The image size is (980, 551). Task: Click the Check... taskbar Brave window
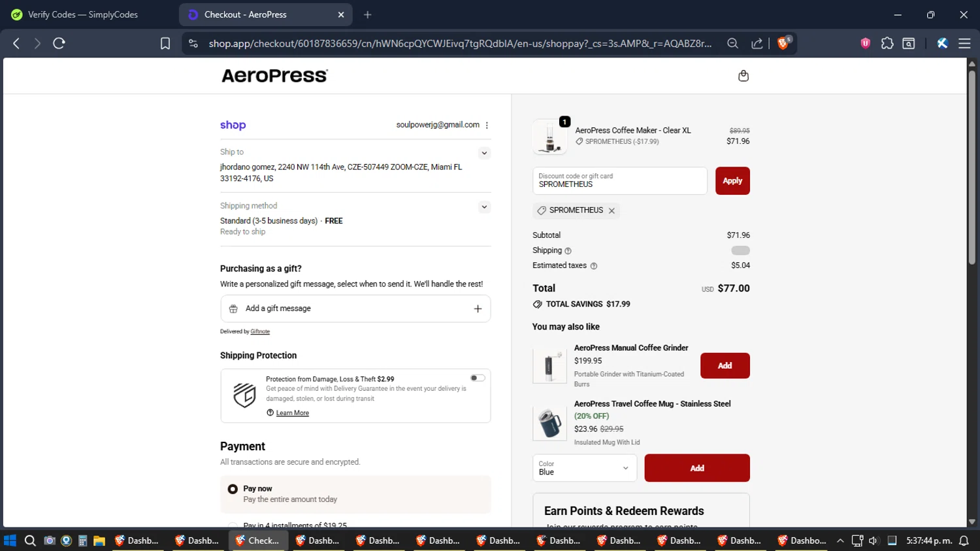(x=258, y=541)
